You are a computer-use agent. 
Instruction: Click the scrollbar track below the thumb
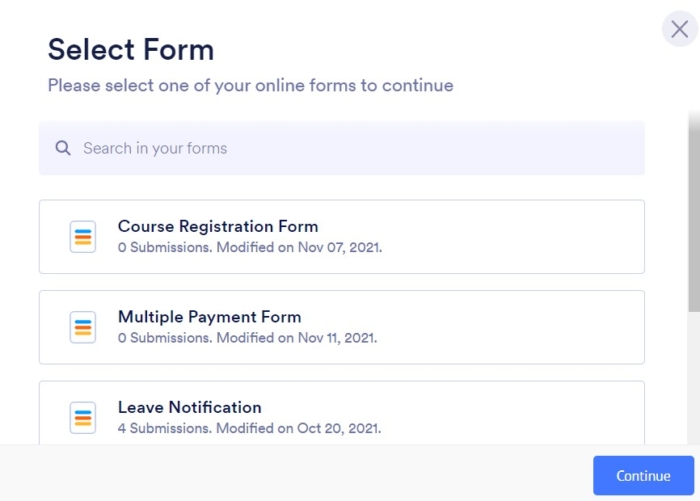(x=693, y=380)
